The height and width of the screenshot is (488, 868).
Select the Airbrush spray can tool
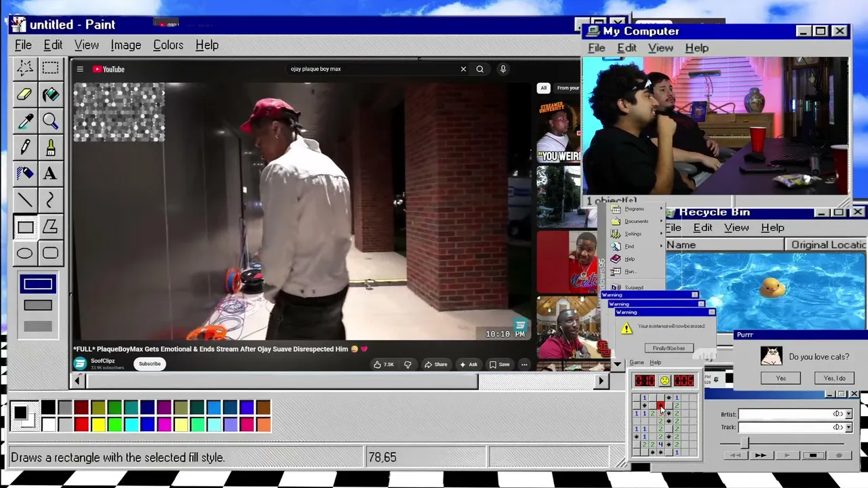tap(25, 174)
